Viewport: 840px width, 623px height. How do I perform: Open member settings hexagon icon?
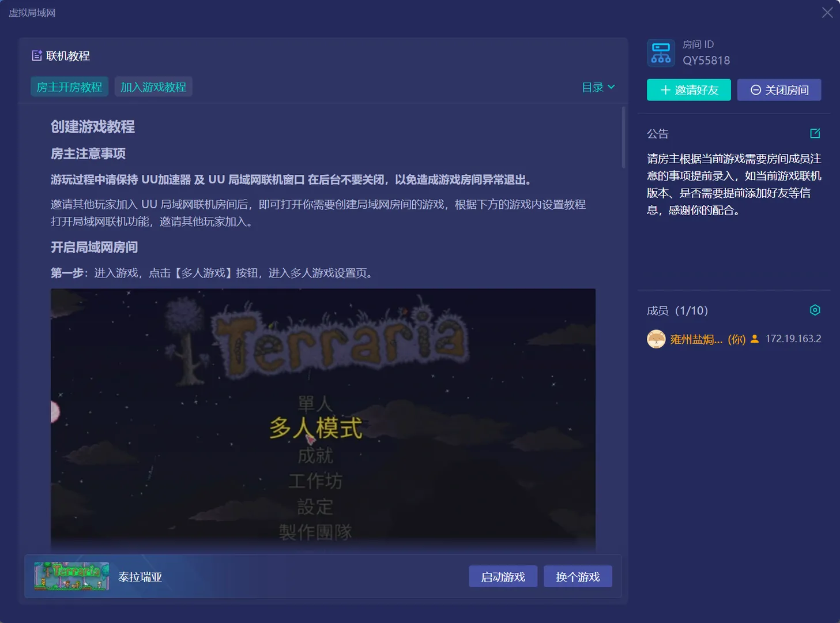click(815, 310)
